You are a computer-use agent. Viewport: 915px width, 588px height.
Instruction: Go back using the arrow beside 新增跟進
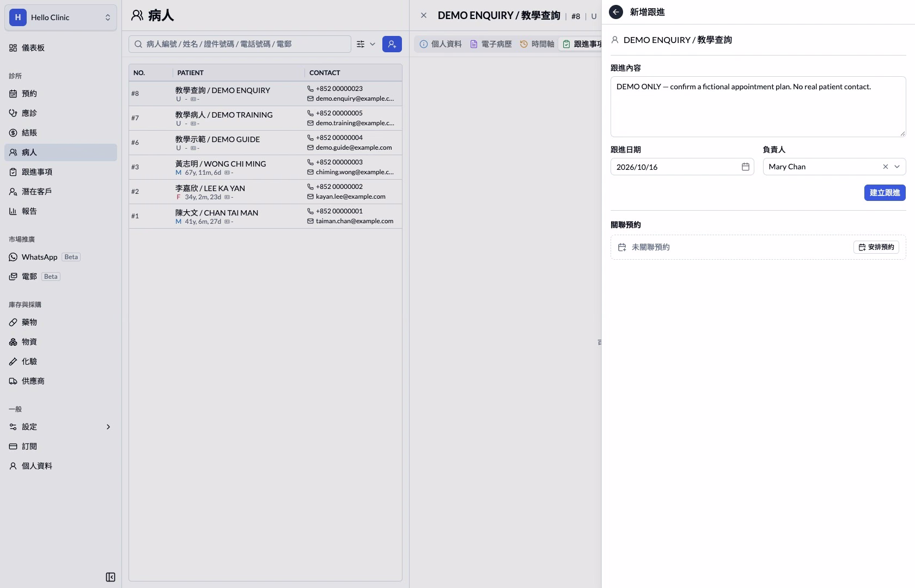(616, 12)
